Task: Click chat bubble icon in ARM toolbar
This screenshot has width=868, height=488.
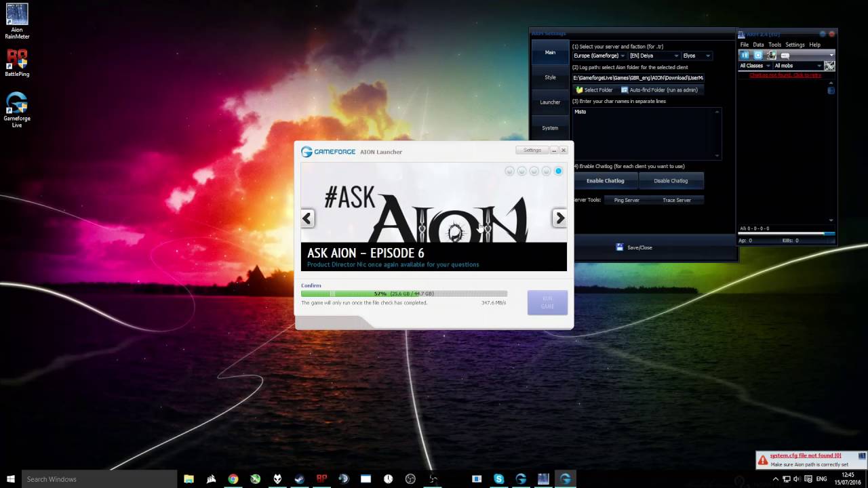Action: tap(785, 56)
